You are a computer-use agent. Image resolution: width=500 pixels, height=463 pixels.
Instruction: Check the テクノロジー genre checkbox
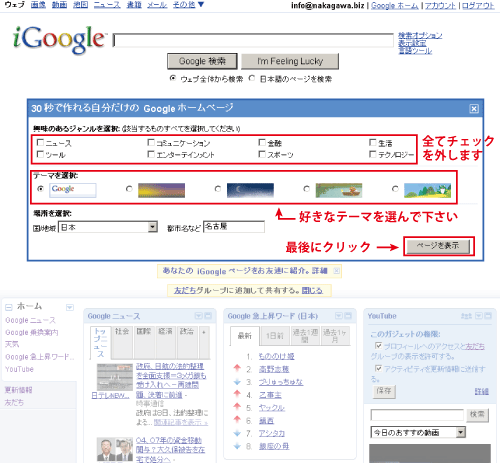click(373, 154)
